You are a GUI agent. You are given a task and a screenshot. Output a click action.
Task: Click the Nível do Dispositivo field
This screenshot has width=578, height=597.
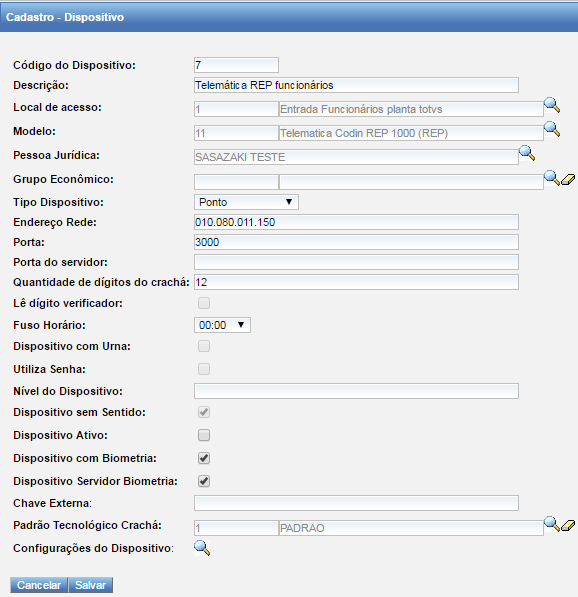pos(356,391)
